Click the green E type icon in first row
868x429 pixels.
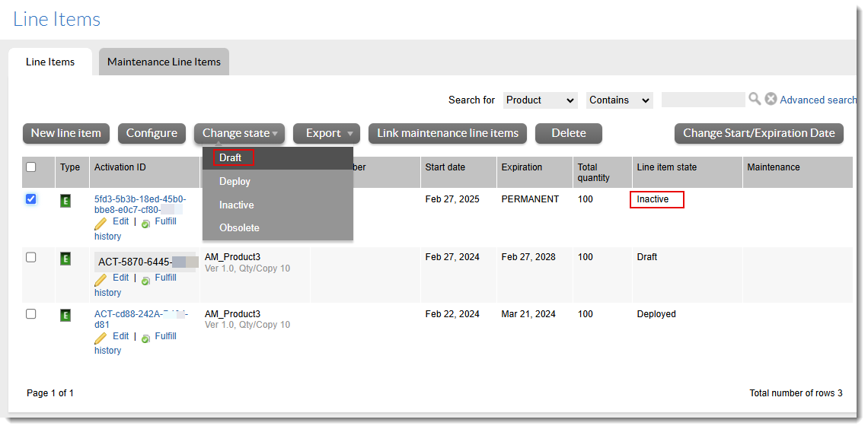pyautogui.click(x=65, y=201)
